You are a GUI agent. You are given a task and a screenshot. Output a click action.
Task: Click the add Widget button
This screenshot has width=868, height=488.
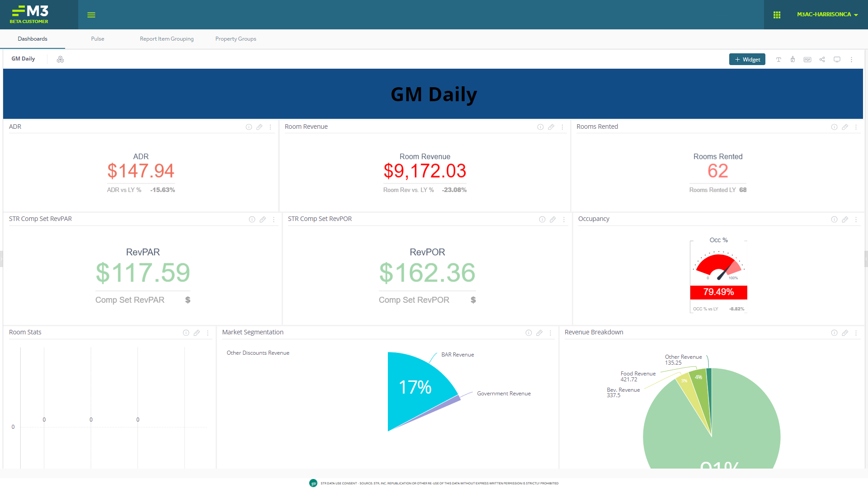tap(747, 60)
